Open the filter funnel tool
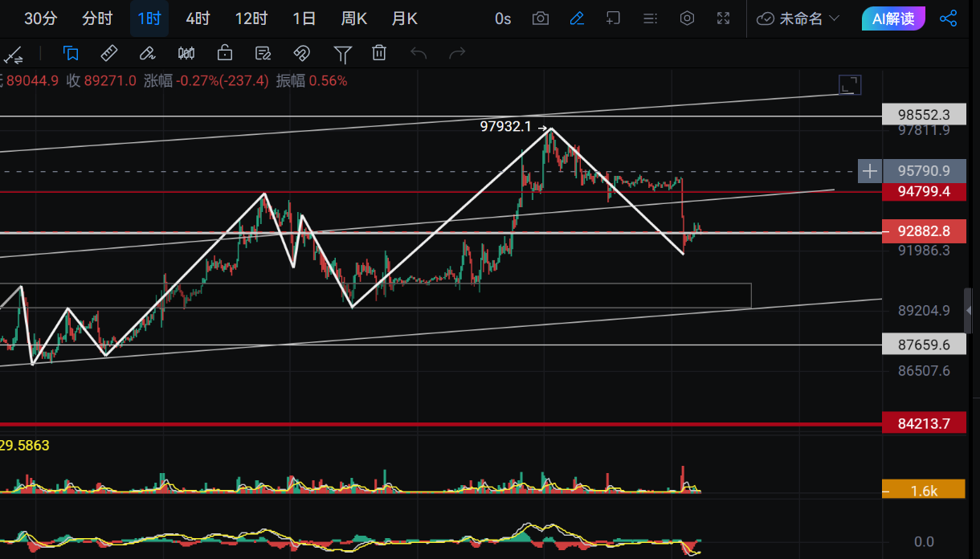Screen dimensions: 980x559 343,54
